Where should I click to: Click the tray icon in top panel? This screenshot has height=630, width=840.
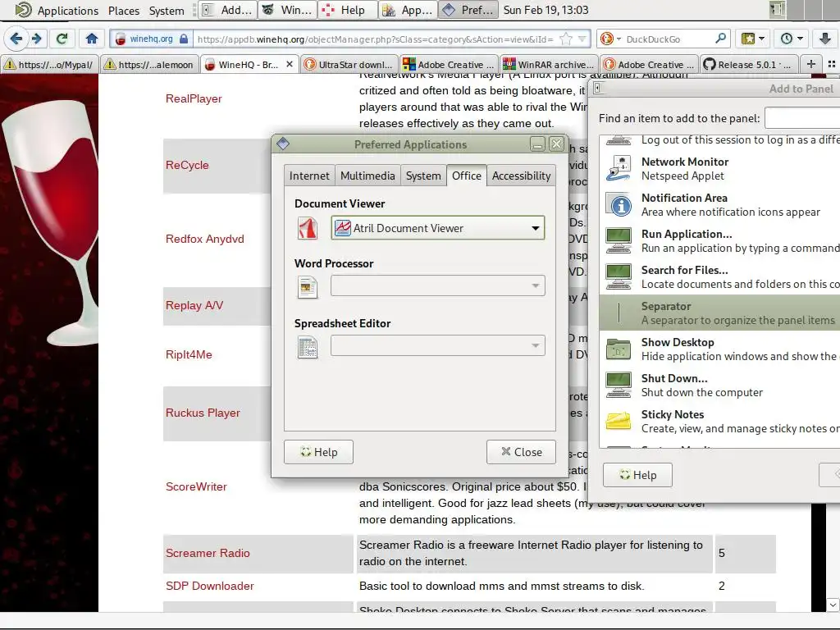pyautogui.click(x=776, y=9)
